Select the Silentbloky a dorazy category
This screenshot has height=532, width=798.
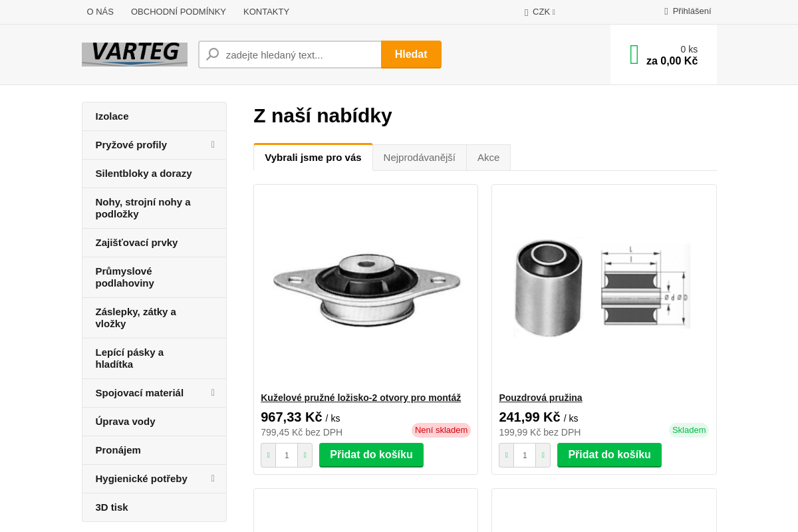pyautogui.click(x=144, y=173)
